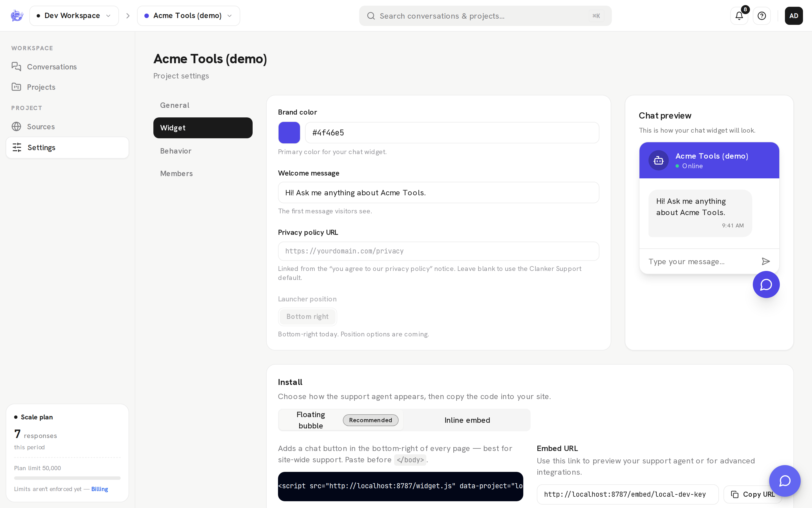Viewport: 812px width, 508px height.
Task: Open the General settings tab
Action: tap(203, 105)
